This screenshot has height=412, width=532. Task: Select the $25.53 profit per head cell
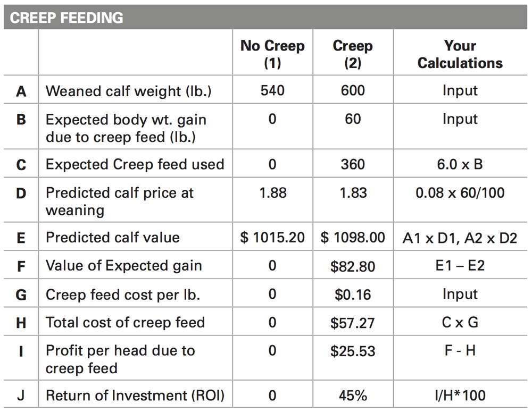click(353, 351)
